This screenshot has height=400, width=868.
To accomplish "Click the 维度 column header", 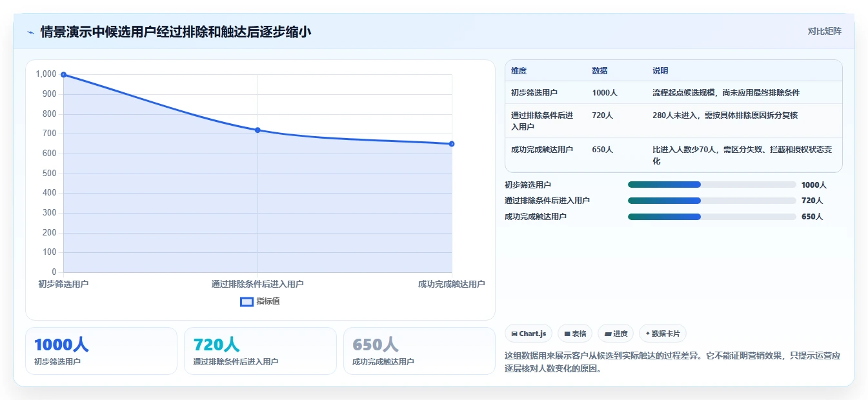I will point(519,71).
